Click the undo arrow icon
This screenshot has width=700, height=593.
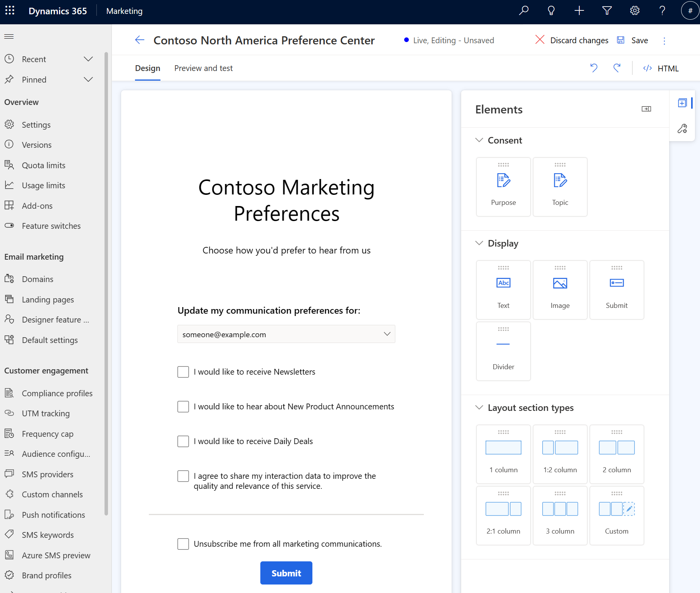594,68
